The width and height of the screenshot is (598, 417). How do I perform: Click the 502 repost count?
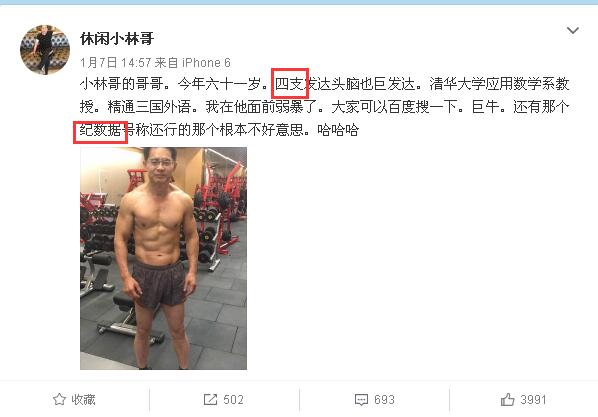pos(233,399)
